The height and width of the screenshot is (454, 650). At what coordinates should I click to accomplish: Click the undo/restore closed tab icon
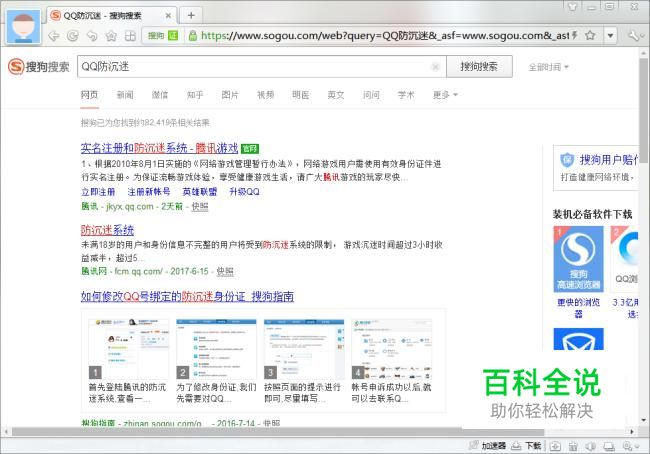click(x=92, y=36)
